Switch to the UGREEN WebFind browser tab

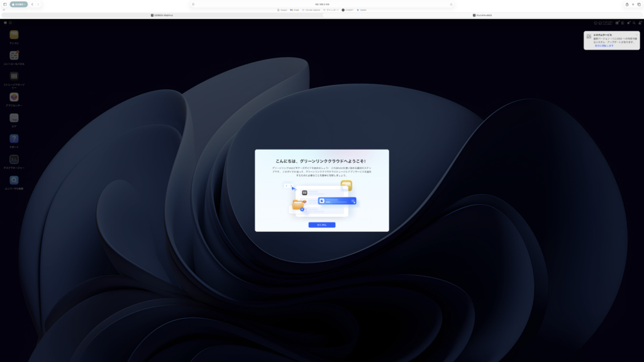coord(162,15)
